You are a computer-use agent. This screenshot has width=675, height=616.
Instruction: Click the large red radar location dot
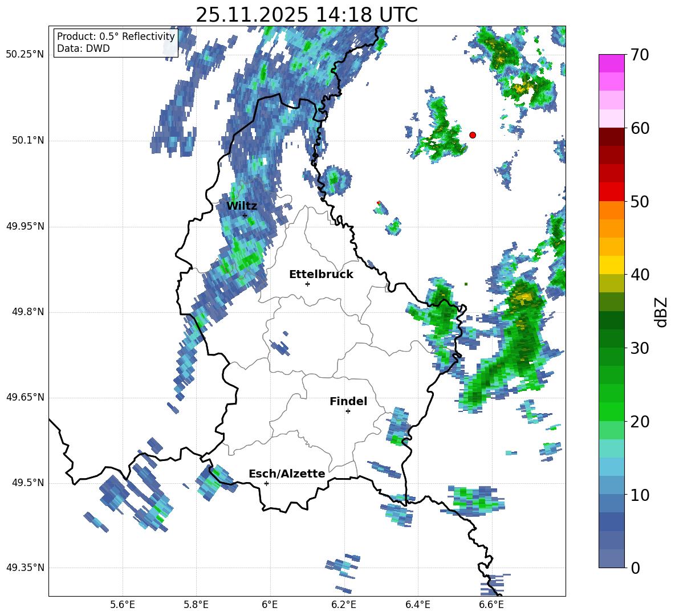[473, 135]
